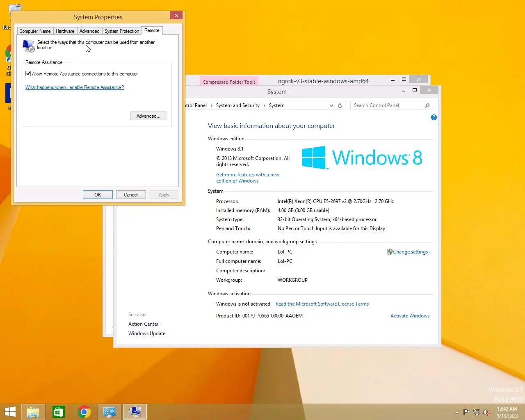Open Windows Update under See also
Screen dimensions: 525x420
click(x=147, y=333)
